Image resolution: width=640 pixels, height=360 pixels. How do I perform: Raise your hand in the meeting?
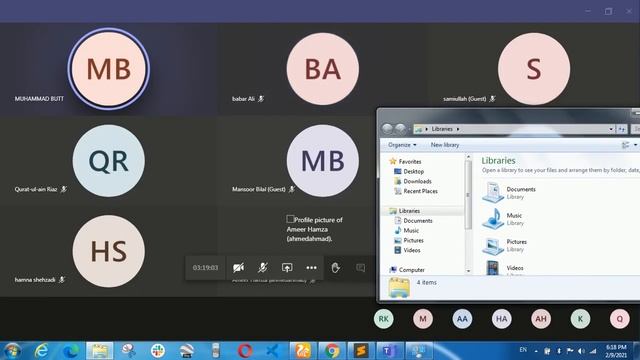pos(336,268)
